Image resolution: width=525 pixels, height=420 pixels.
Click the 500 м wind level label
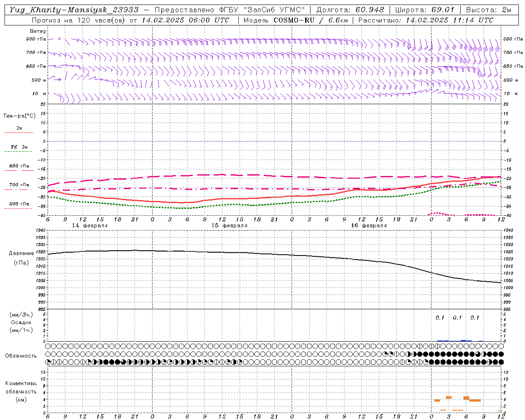coord(39,80)
